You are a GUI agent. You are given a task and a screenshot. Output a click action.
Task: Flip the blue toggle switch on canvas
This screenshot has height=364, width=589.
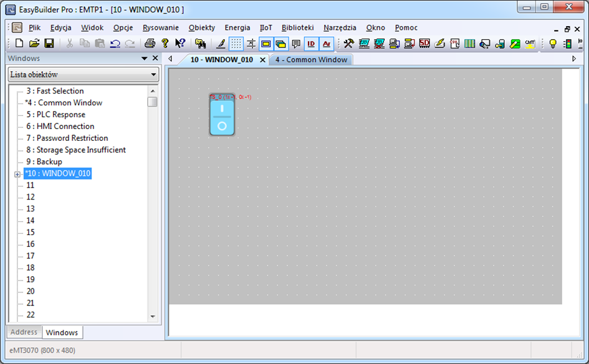pyautogui.click(x=222, y=115)
